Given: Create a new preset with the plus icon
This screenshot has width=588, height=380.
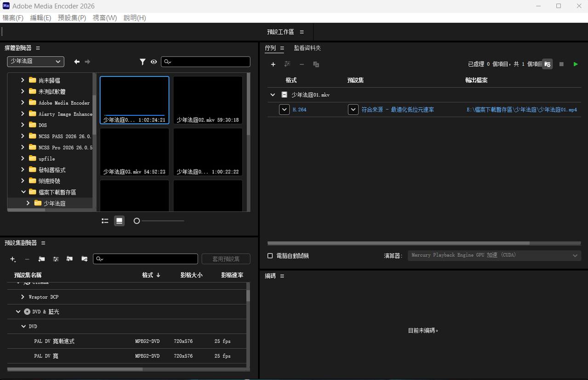Looking at the screenshot, I should coord(13,259).
